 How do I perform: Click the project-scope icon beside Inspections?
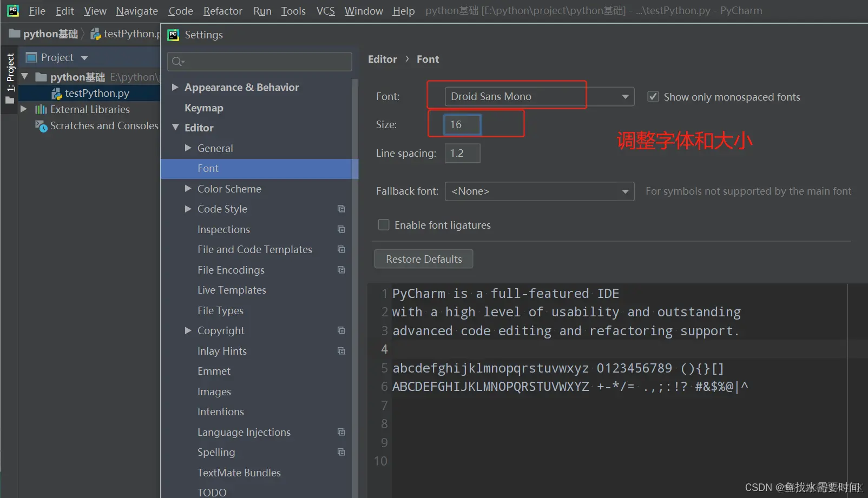(341, 229)
